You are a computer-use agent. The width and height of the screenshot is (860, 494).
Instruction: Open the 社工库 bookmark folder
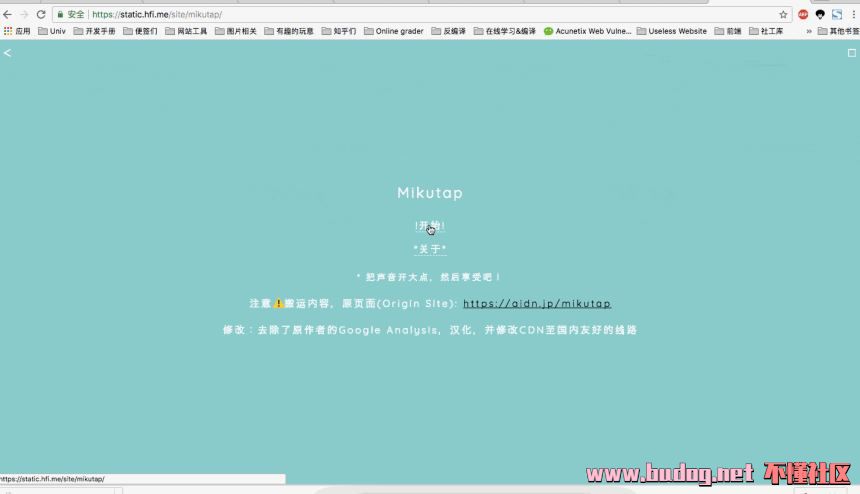pyautogui.click(x=766, y=31)
